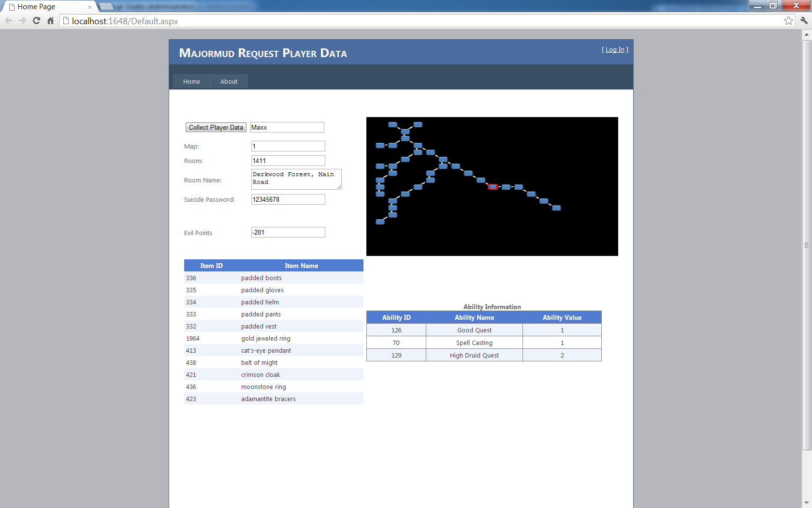This screenshot has width=812, height=508.
Task: Click into the Map input field
Action: [288, 146]
